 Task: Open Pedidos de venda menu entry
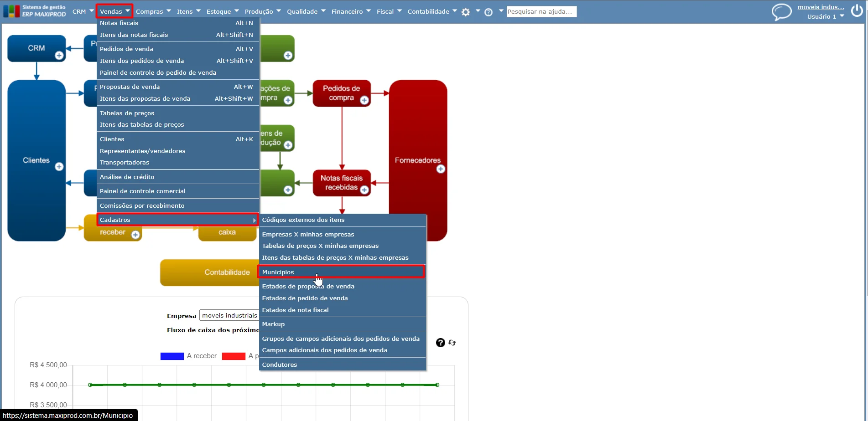click(x=178, y=49)
